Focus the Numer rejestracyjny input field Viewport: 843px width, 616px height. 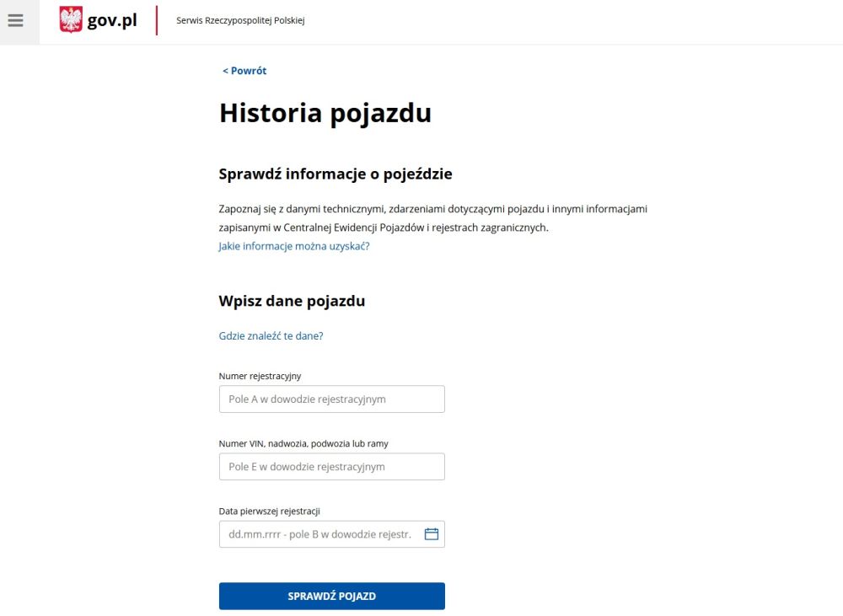[x=331, y=399]
